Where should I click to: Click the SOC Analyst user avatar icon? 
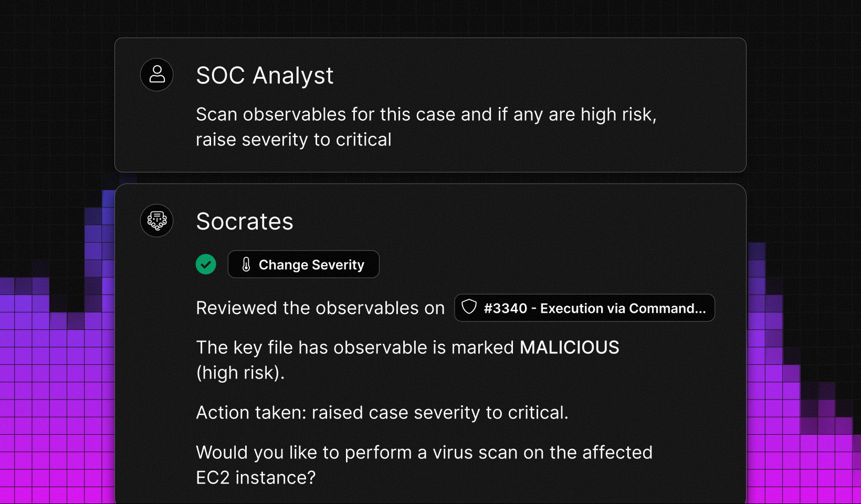tap(157, 75)
